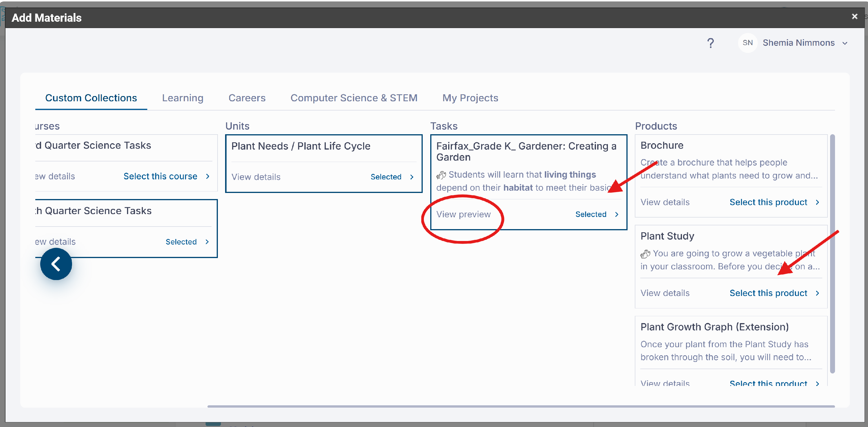Click the Plant Needs / Plant Life Cycle title
The width and height of the screenshot is (868, 427).
pos(301,146)
